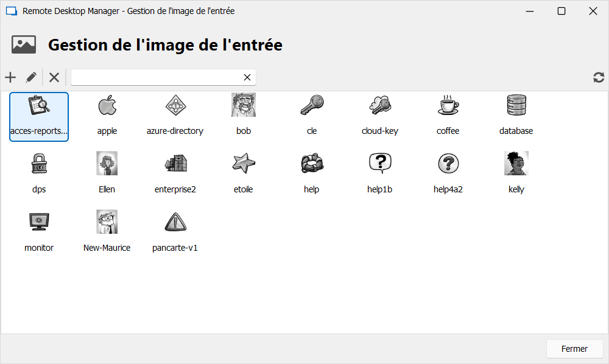Screen dimensions: 609x364
Task: Refresh the image list
Action: [x=599, y=77]
